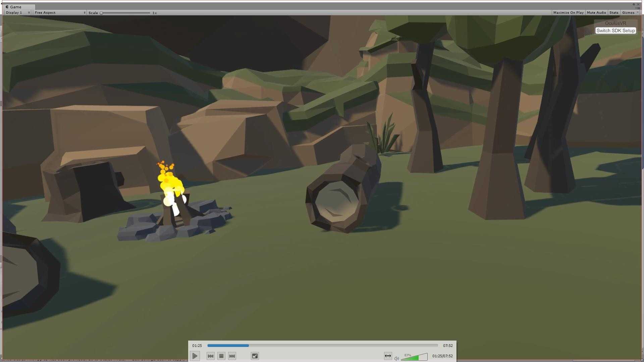Toggle the stretch-to-fit arrows button in the player

[x=388, y=356]
